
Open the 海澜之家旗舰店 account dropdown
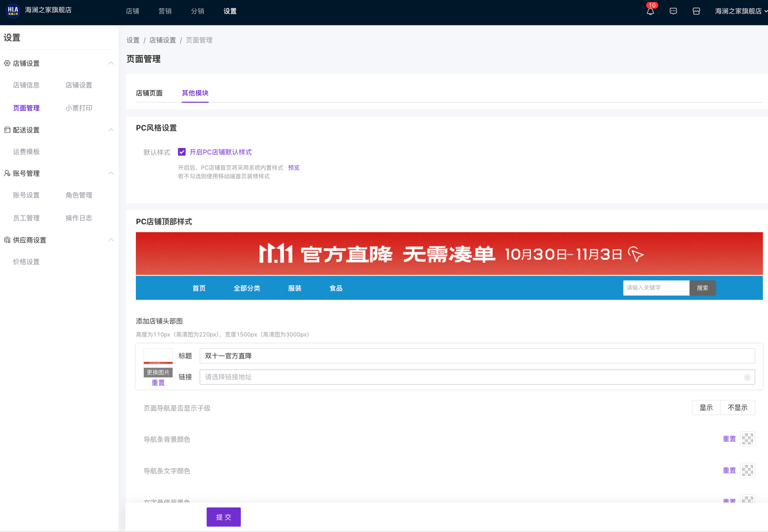pyautogui.click(x=740, y=11)
